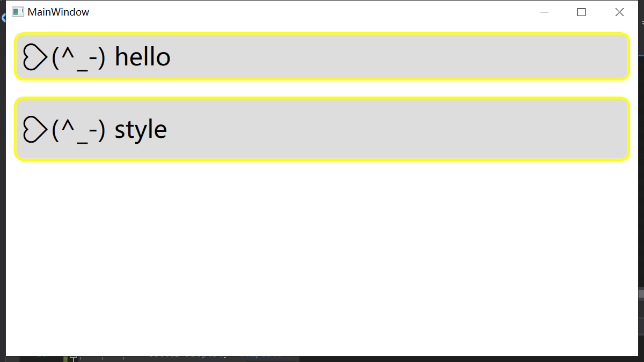Click the background scrollbar at the right edge
Viewport: 644px width, 362px height.
click(x=641, y=294)
